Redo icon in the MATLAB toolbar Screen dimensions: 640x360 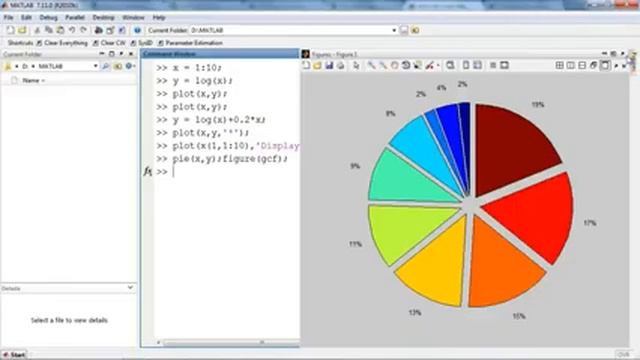tap(83, 30)
